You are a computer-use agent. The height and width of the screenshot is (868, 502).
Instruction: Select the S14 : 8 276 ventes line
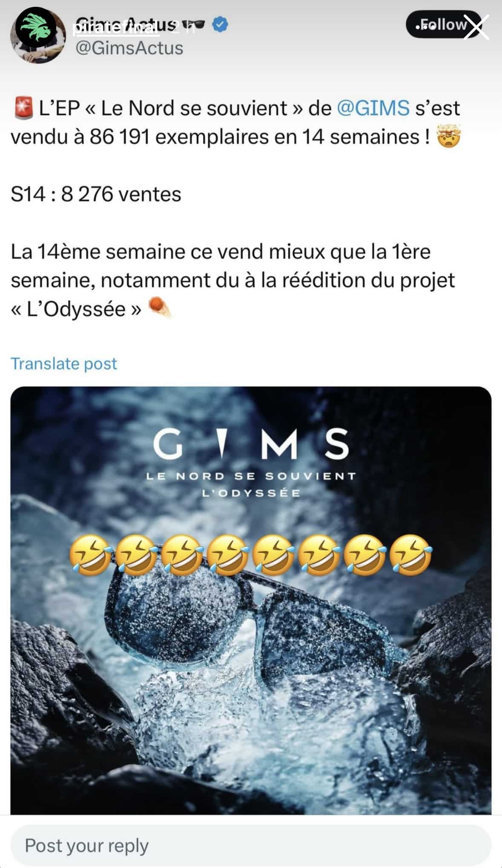96,194
